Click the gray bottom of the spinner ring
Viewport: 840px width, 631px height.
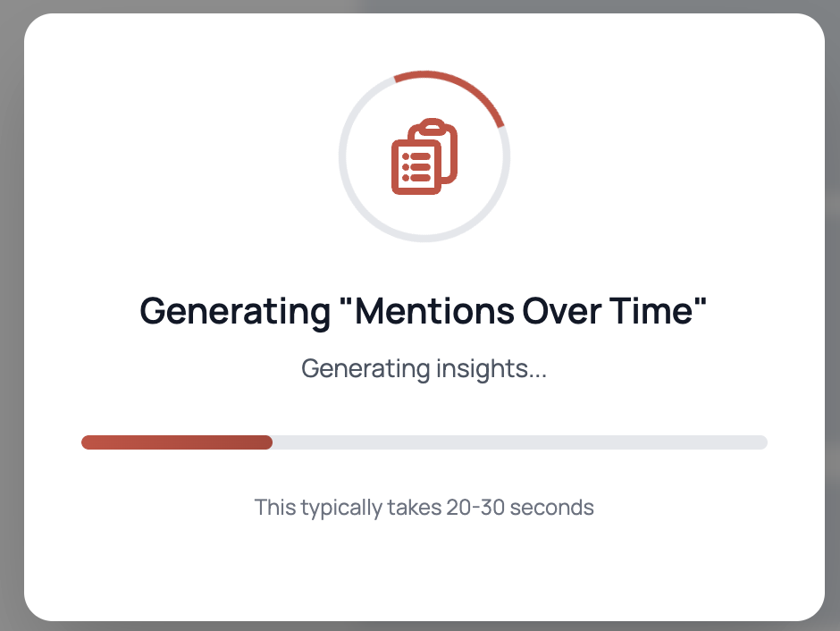[x=424, y=240]
